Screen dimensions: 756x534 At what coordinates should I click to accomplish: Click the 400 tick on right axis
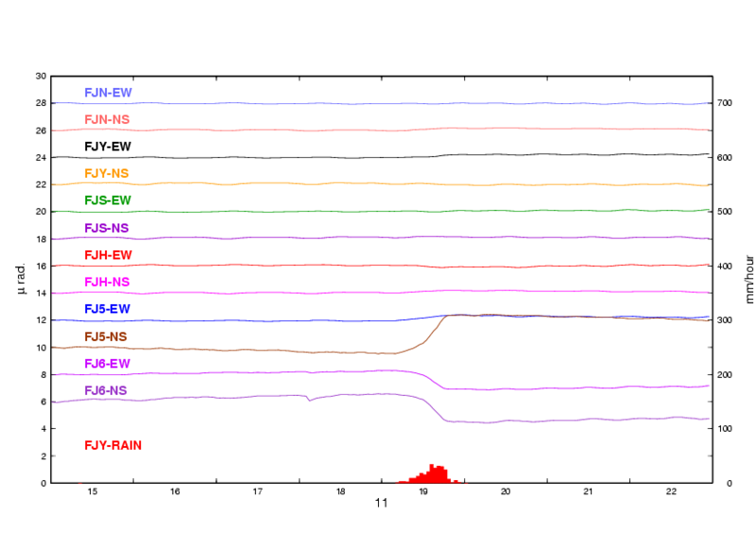click(x=725, y=267)
